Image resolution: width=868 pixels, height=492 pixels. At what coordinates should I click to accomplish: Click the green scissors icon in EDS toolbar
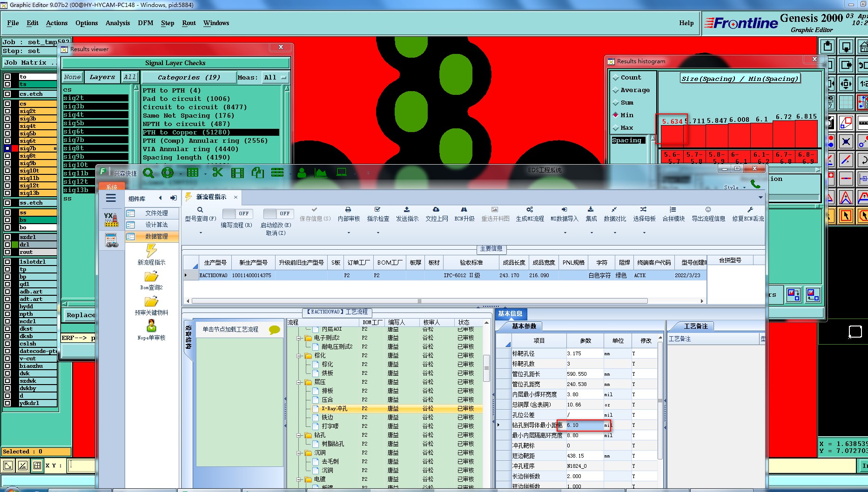[x=218, y=173]
